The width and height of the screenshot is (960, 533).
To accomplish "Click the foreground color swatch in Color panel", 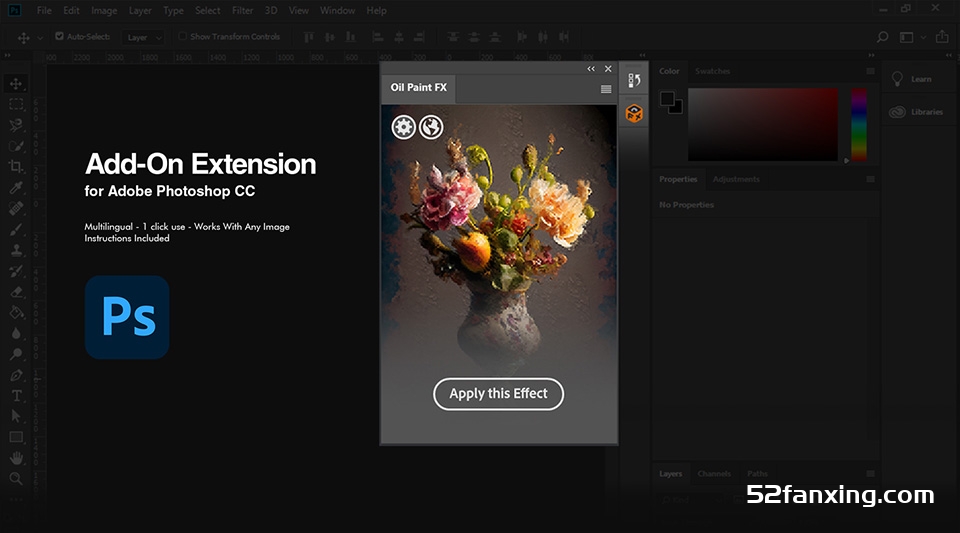I will (667, 99).
